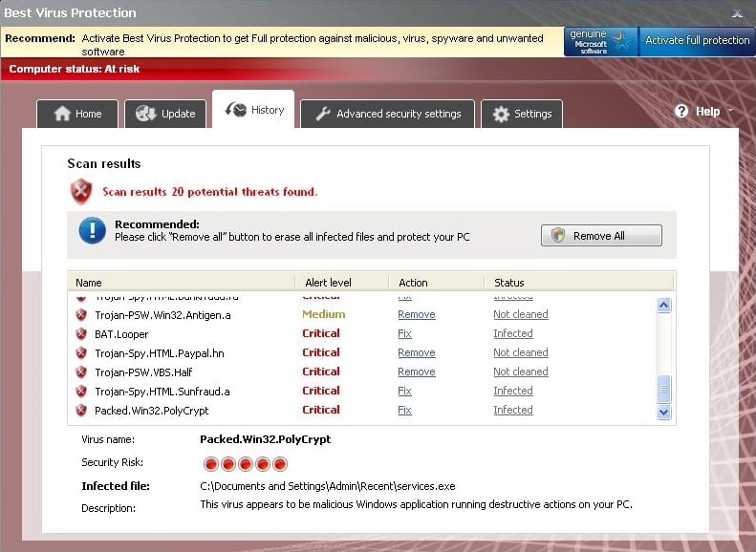Click Not cleaned status of Trojan-PSW.VBS.Half

[521, 372]
